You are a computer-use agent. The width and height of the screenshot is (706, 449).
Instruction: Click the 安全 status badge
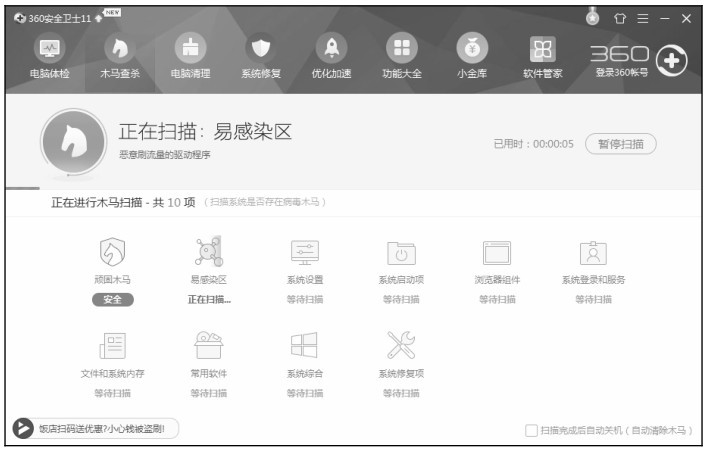coord(113,299)
